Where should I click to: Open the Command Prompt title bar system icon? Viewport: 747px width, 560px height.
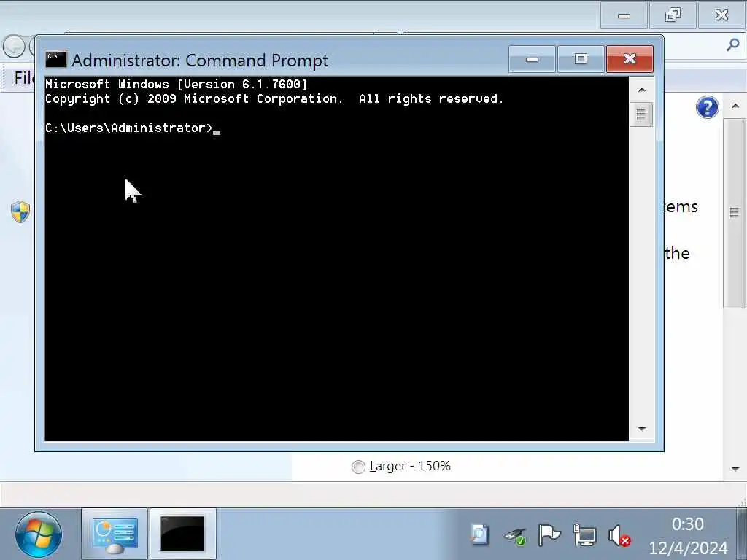click(56, 60)
